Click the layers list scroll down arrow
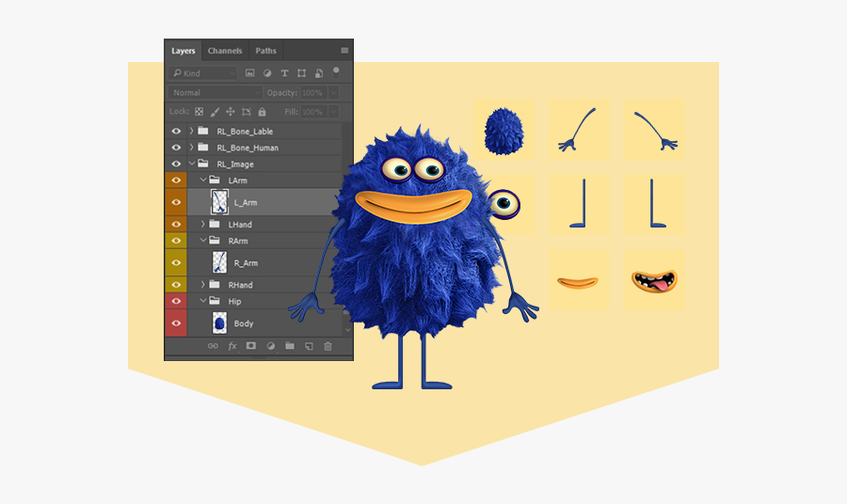This screenshot has width=847, height=504. point(347,329)
